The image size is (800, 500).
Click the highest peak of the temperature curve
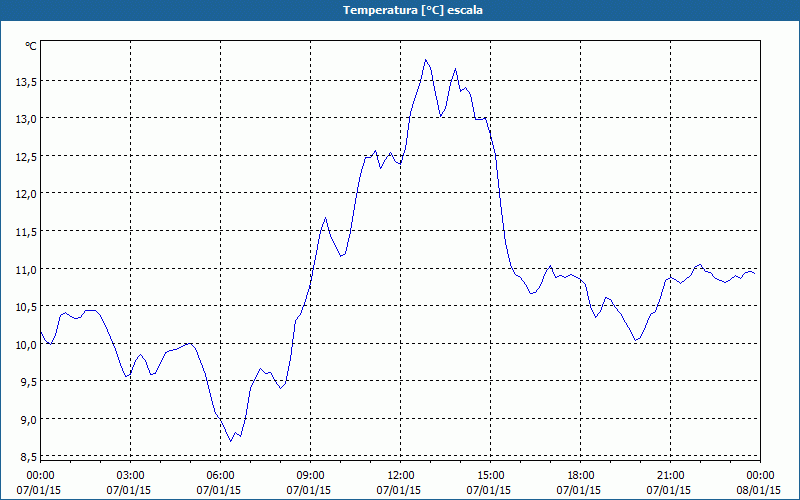[426, 60]
